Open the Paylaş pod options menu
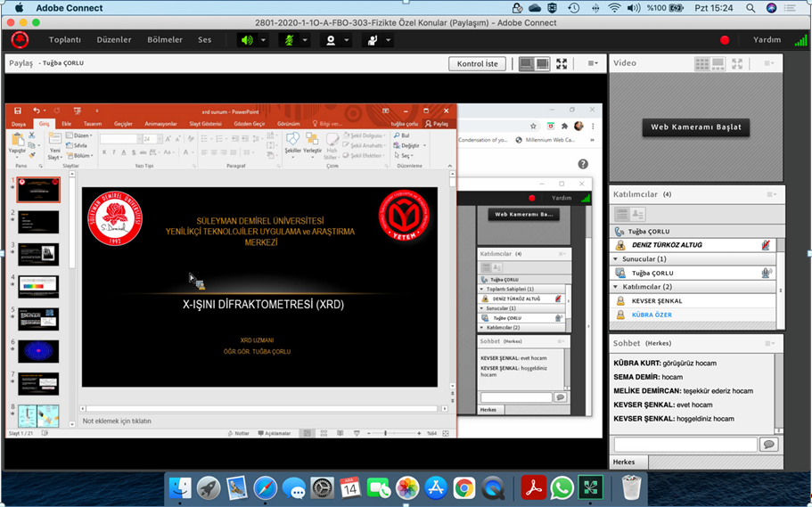 (592, 64)
